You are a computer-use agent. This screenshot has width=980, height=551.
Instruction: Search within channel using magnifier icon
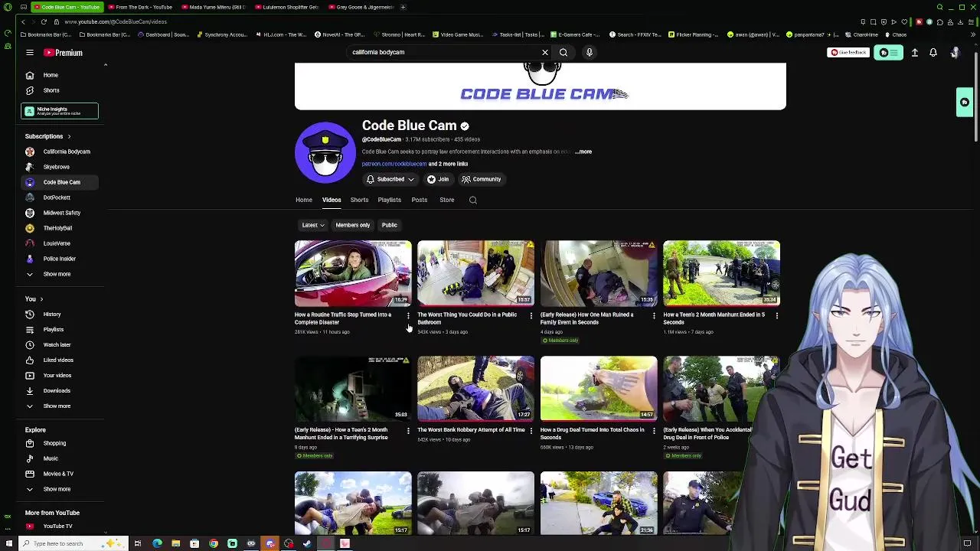click(x=472, y=200)
